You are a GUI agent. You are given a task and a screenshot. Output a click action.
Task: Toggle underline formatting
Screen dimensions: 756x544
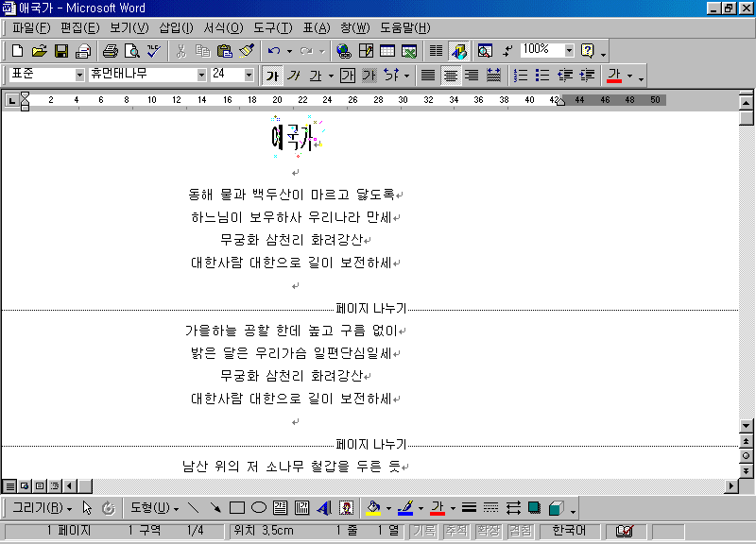(x=316, y=76)
